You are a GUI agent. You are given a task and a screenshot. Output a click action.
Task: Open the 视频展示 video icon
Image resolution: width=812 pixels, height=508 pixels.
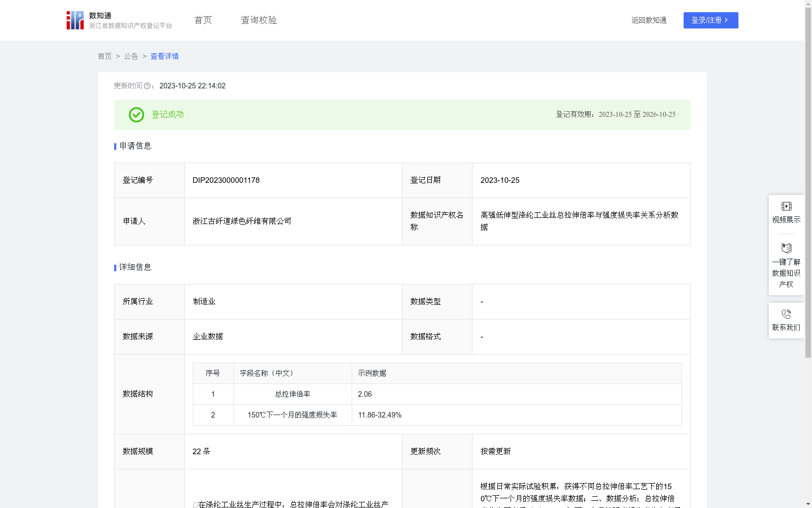[x=786, y=206]
